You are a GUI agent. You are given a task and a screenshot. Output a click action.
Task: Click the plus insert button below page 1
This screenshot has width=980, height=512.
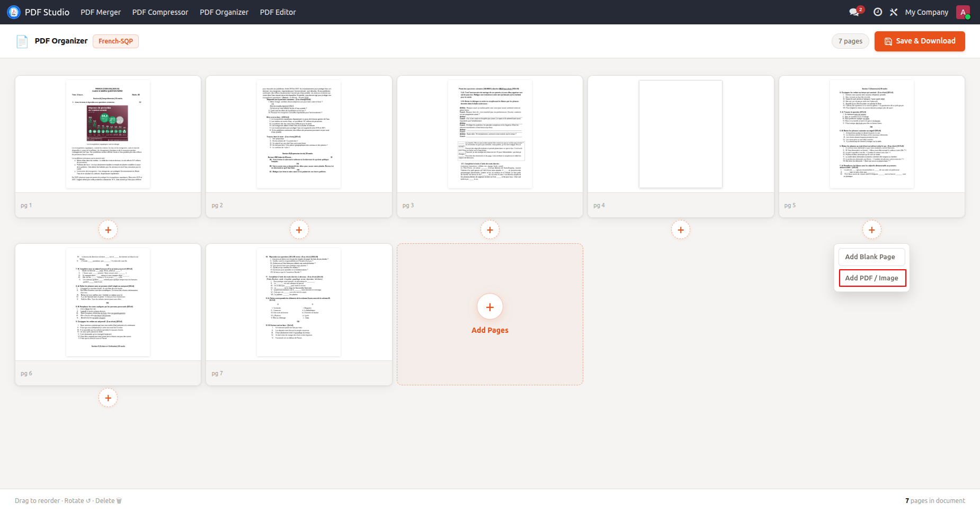[108, 230]
